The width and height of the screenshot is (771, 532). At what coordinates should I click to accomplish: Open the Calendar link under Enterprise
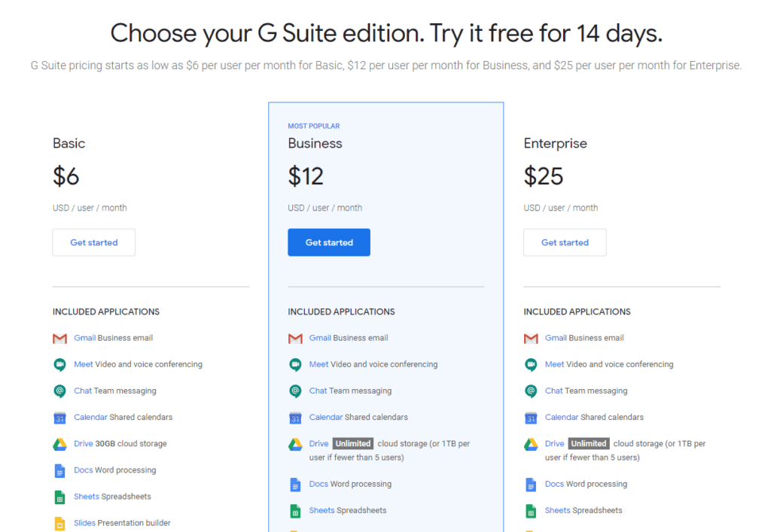point(562,417)
